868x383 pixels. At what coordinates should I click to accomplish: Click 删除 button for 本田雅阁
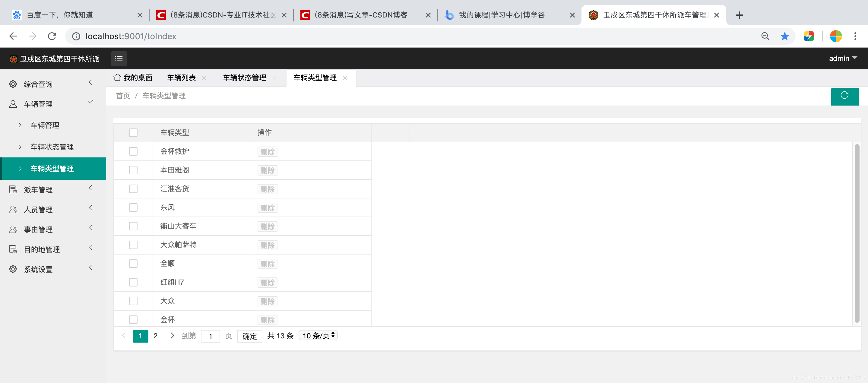coord(267,170)
